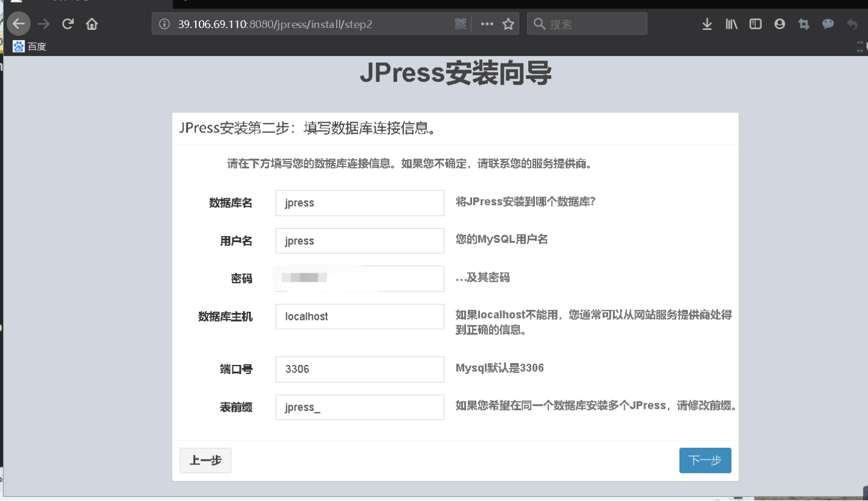Viewport: 868px width, 501px height.
Task: Click the 用户名 label
Action: (236, 240)
